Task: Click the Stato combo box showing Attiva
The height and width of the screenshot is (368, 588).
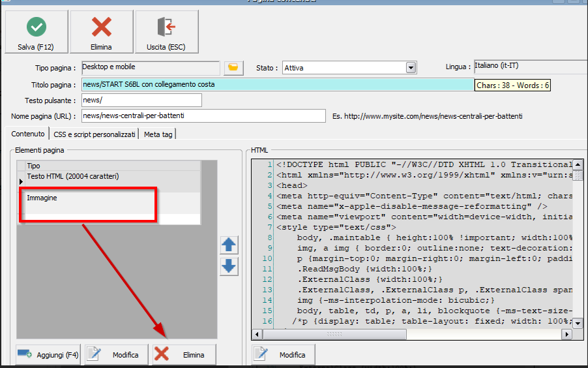Action: point(349,68)
